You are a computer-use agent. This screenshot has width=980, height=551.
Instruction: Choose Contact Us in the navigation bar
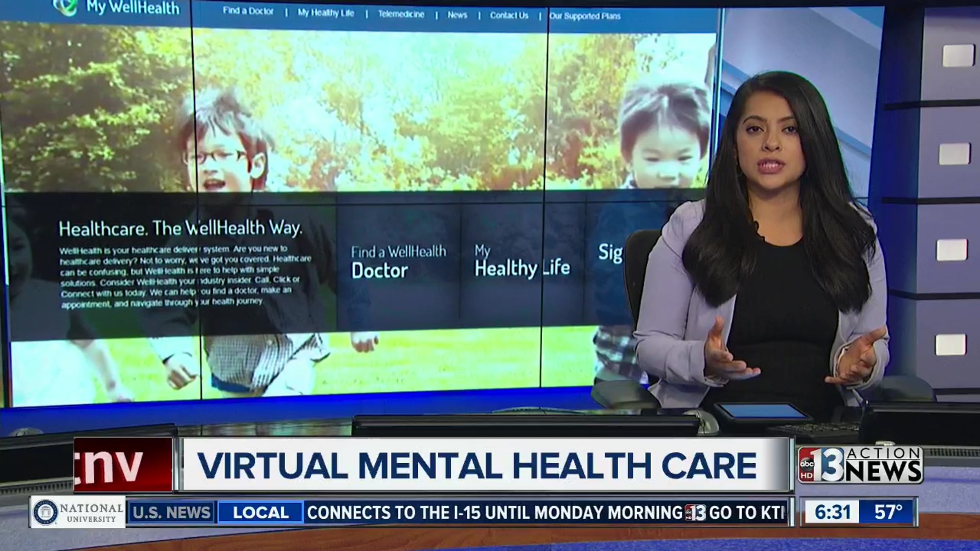pyautogui.click(x=509, y=16)
